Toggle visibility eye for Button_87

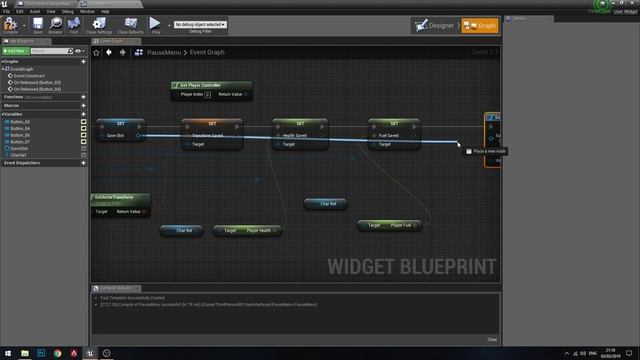click(x=83, y=142)
